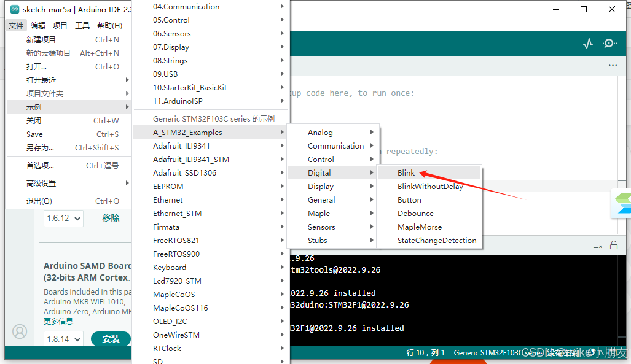The image size is (631, 364).
Task: Expand OLED_I2C examples
Action: [211, 322]
